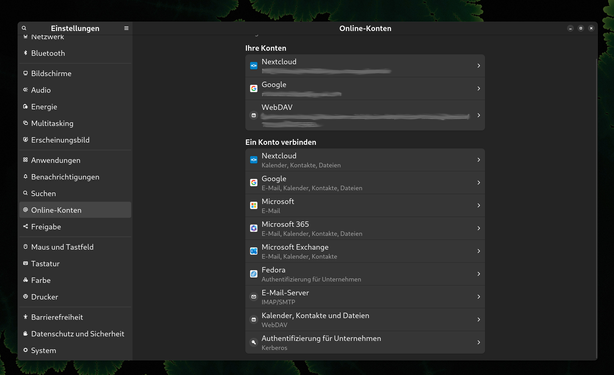Image resolution: width=614 pixels, height=375 pixels.
Task: Click the Multitasking icon
Action: coord(25,123)
